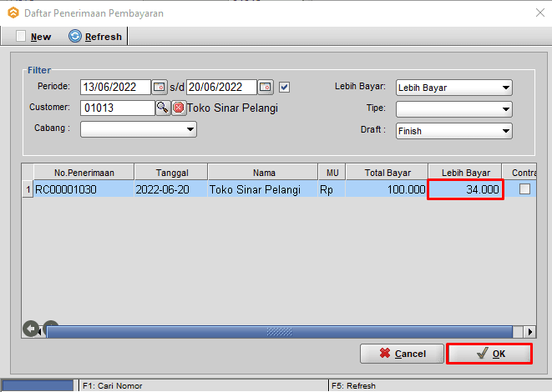Click the scrollbar right arrow
Image resolution: width=552 pixels, height=392 pixels.
(x=529, y=332)
